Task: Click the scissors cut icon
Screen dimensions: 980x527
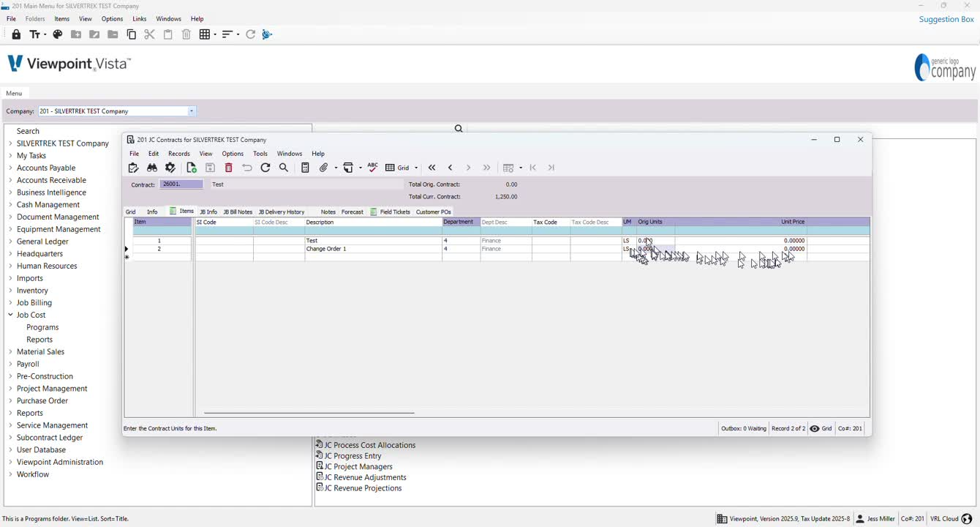Action: pos(149,34)
